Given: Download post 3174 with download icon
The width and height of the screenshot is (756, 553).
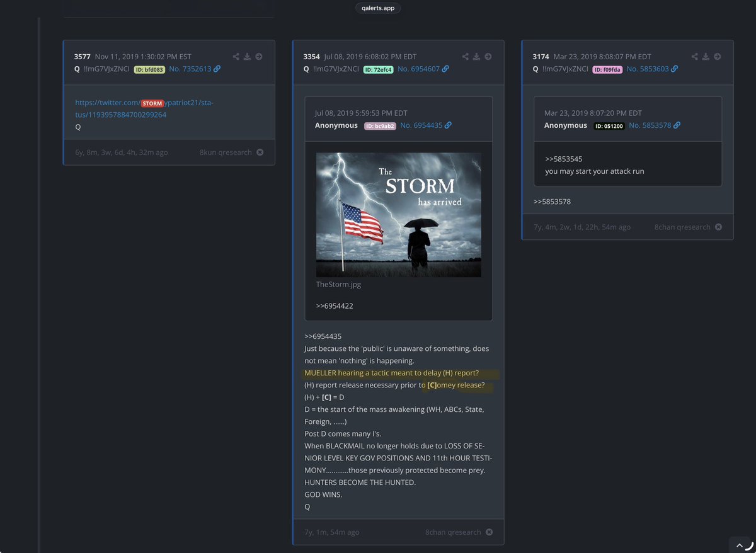Looking at the screenshot, I should click(706, 57).
